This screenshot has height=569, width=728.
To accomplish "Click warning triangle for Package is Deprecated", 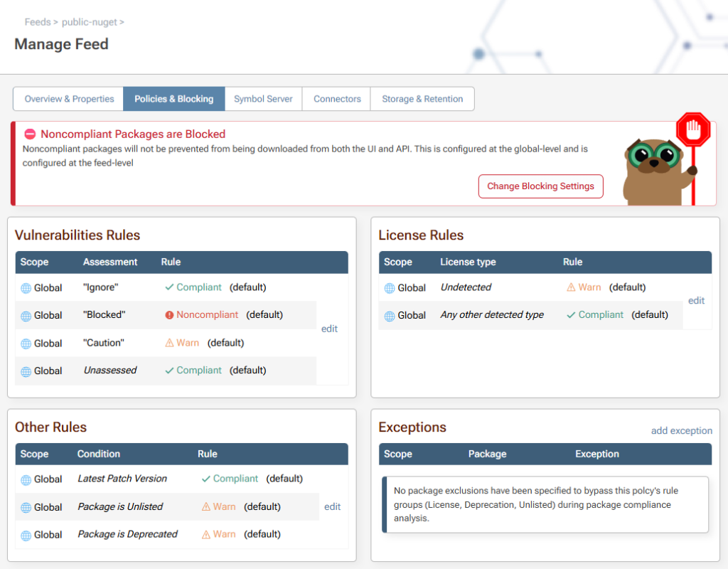I will [206, 534].
